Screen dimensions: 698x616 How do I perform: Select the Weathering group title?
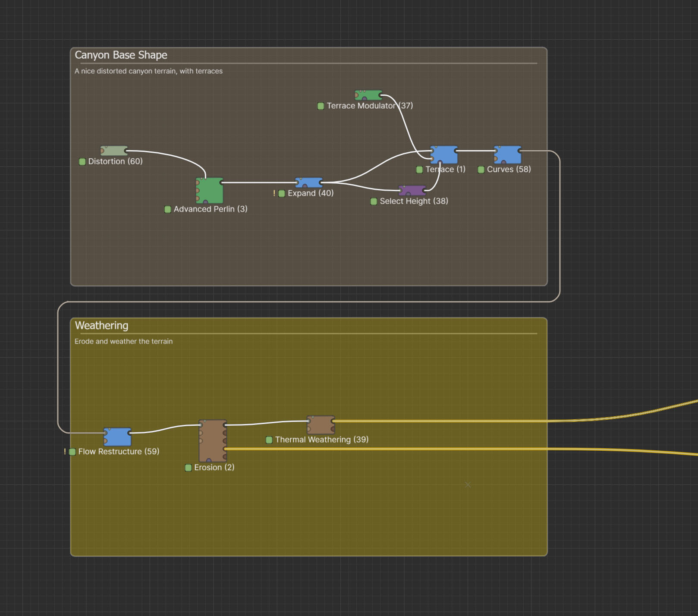[102, 326]
